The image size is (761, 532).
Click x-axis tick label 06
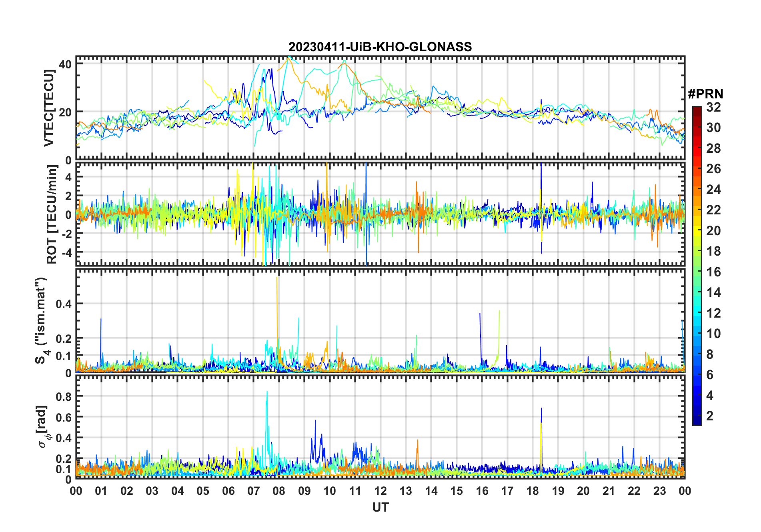coord(228,491)
